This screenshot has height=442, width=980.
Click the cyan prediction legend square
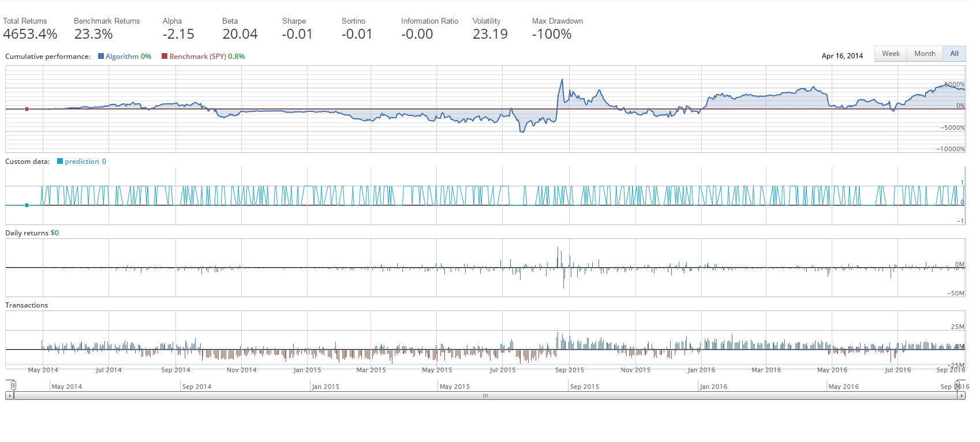pyautogui.click(x=60, y=162)
